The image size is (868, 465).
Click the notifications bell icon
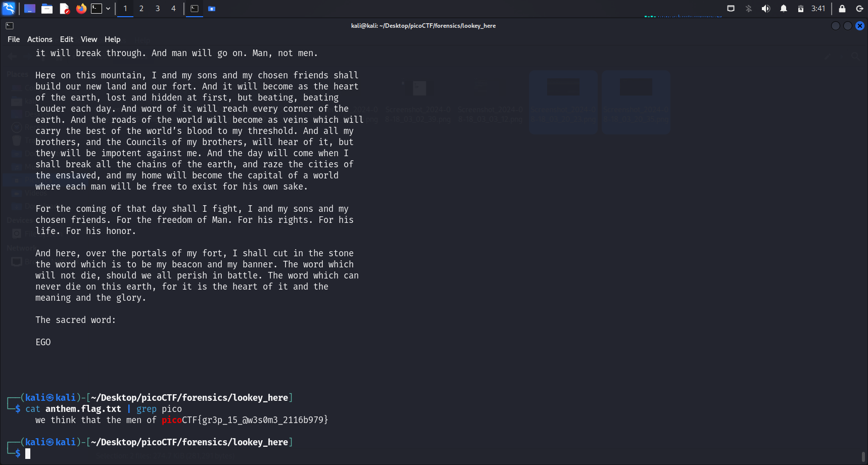coord(784,9)
